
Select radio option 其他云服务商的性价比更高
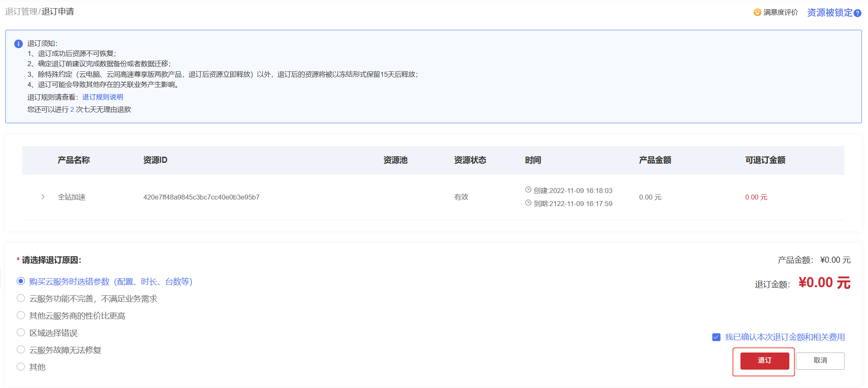coord(21,315)
